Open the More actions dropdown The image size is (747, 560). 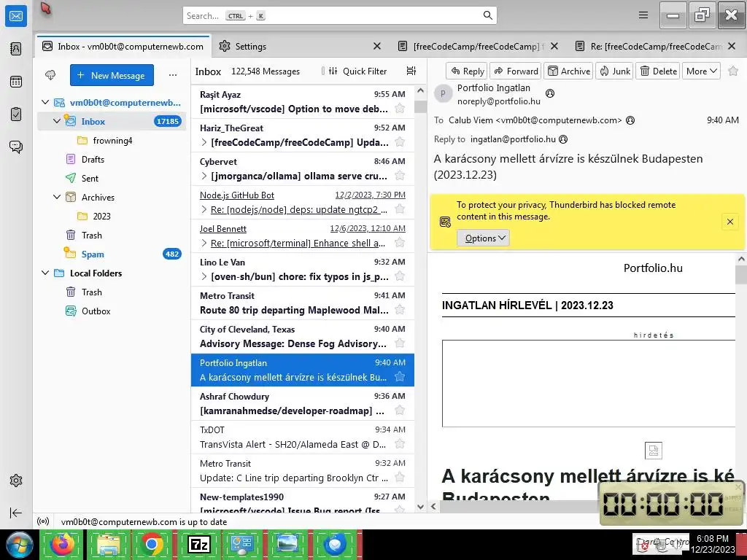click(701, 71)
